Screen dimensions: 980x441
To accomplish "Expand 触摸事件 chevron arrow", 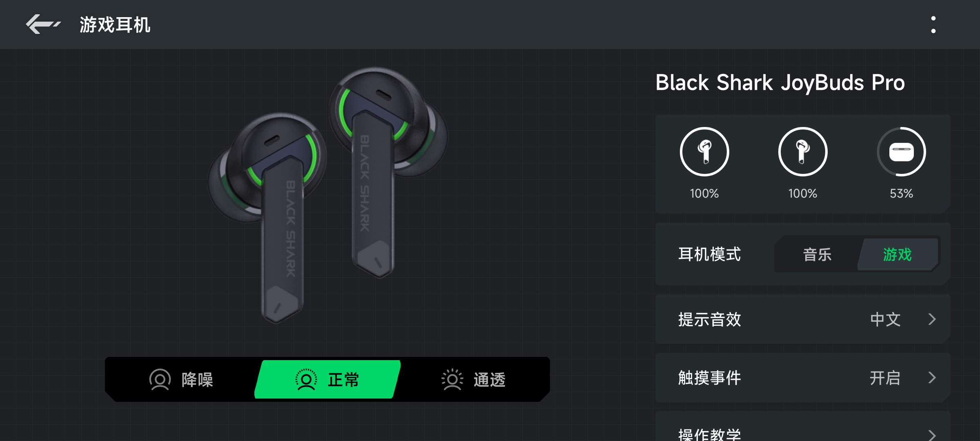I will click(x=932, y=378).
